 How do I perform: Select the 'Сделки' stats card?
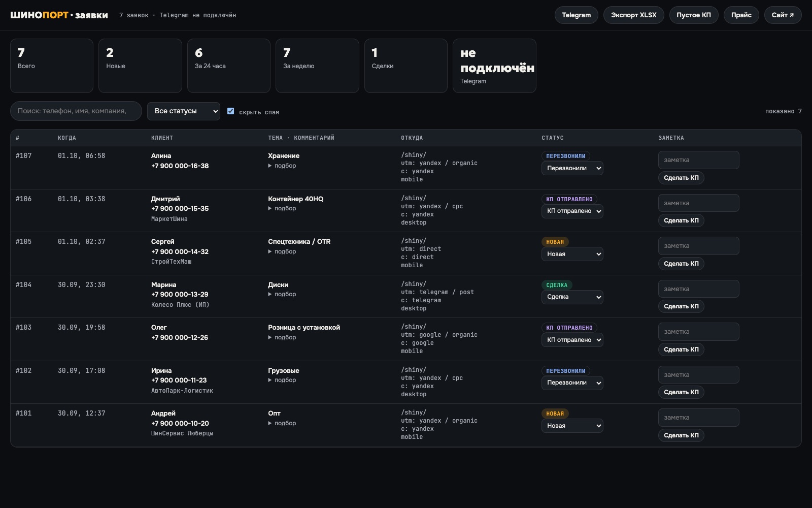click(x=406, y=66)
